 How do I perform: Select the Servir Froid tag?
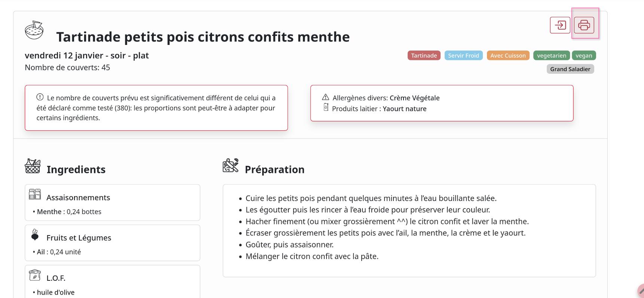coord(463,55)
